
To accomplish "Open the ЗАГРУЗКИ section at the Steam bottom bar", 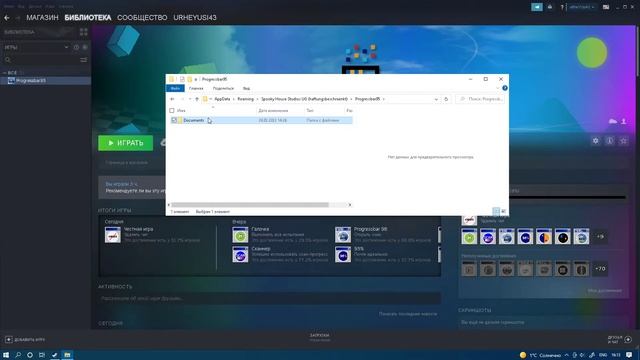I will pyautogui.click(x=319, y=337).
